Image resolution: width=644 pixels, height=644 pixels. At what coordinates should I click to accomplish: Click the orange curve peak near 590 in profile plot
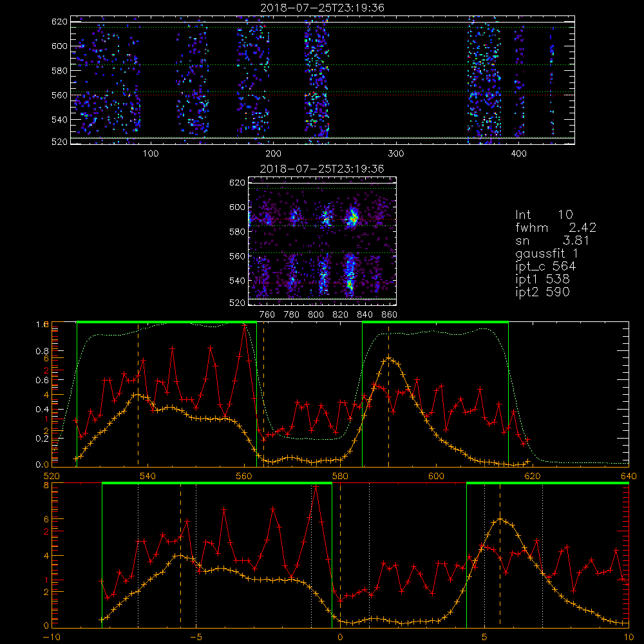[388, 358]
